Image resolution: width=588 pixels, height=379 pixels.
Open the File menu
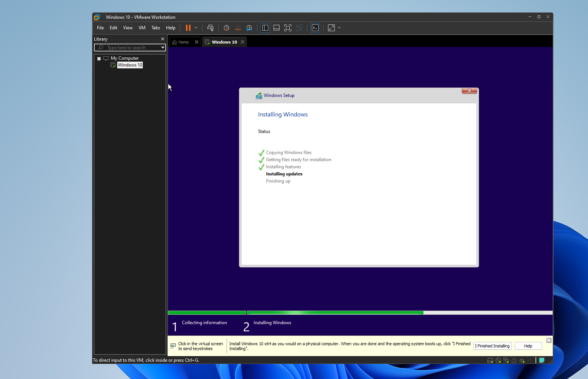point(100,28)
